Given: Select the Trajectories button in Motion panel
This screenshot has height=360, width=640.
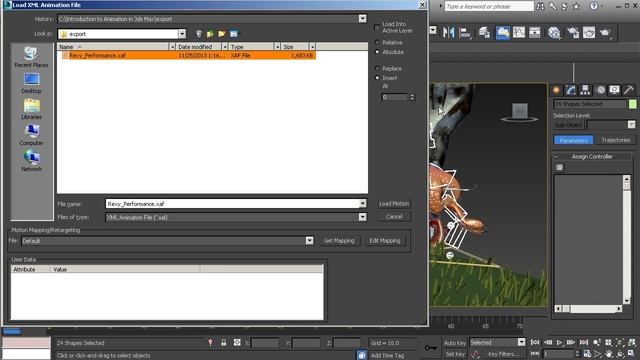Looking at the screenshot, I should 616,140.
